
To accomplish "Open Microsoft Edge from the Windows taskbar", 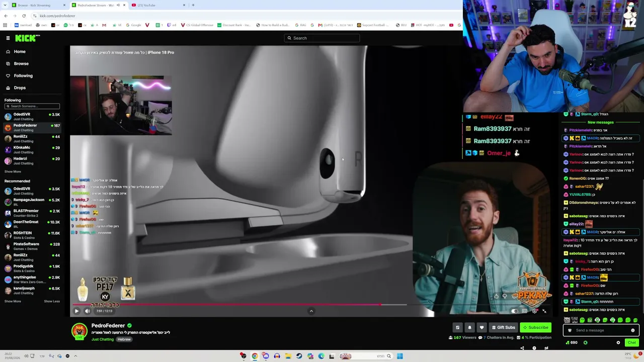I will (x=321, y=356).
